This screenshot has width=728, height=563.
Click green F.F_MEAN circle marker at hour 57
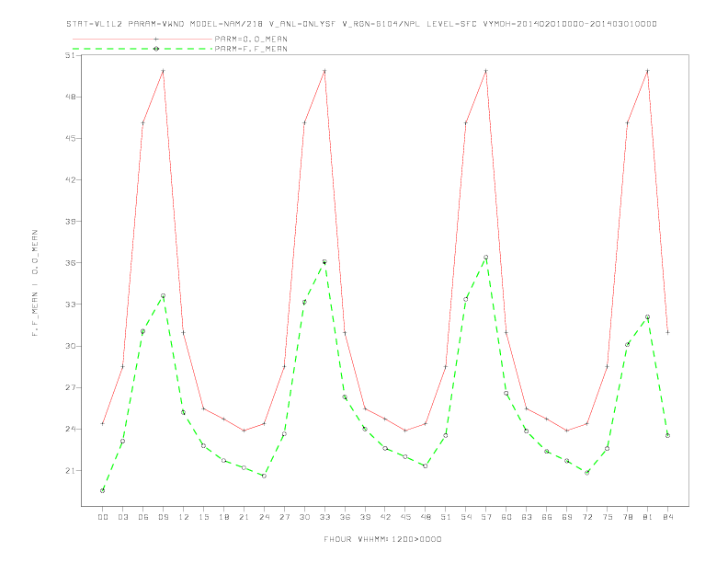486,258
